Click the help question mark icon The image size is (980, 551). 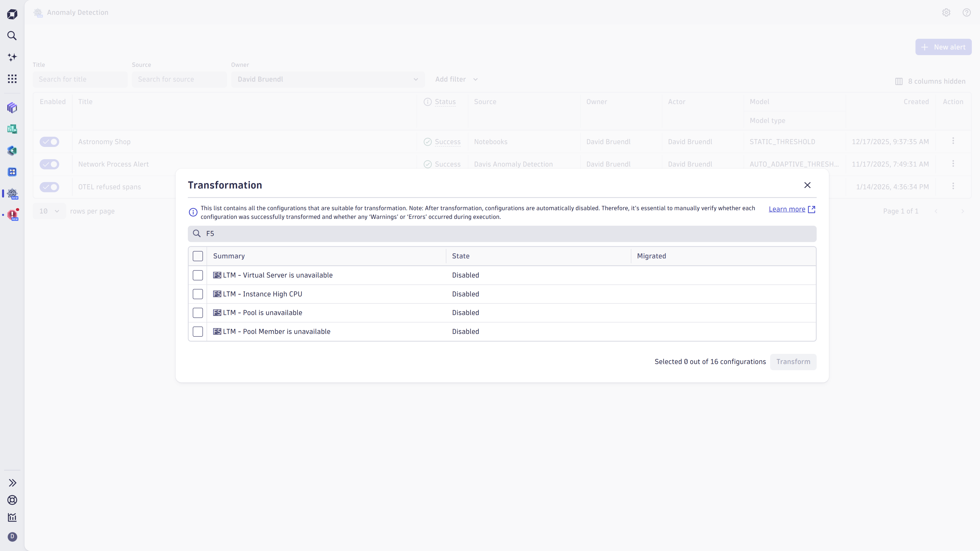coord(966,12)
